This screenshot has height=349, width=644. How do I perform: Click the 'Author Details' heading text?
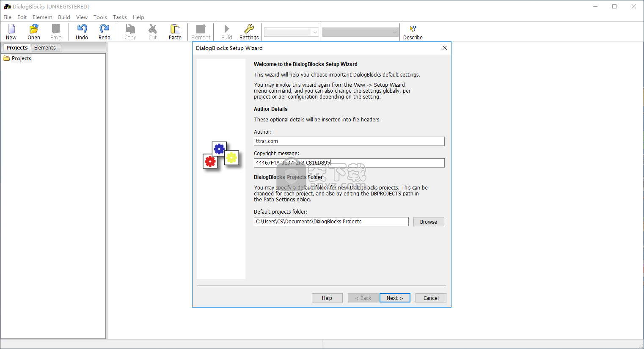pos(271,109)
